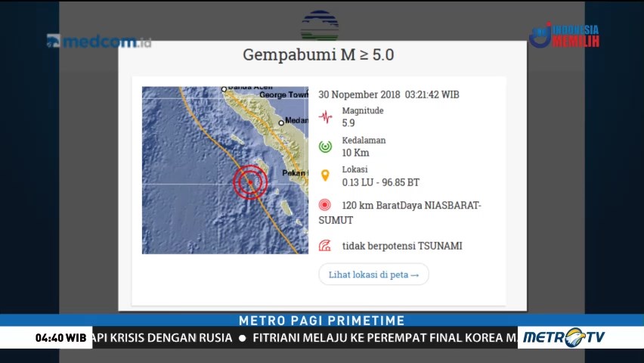Click the earthquake location map thumbnail
Viewport: 644px width, 363px height.
(x=225, y=170)
